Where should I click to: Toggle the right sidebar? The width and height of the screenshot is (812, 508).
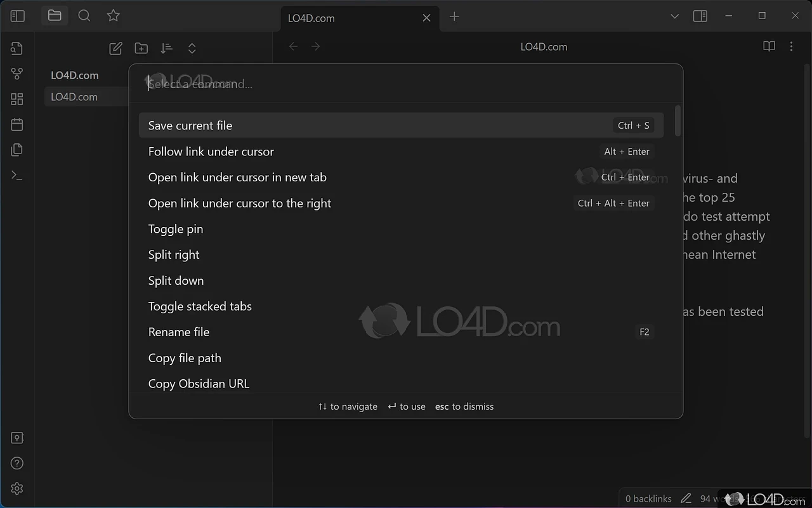click(700, 16)
